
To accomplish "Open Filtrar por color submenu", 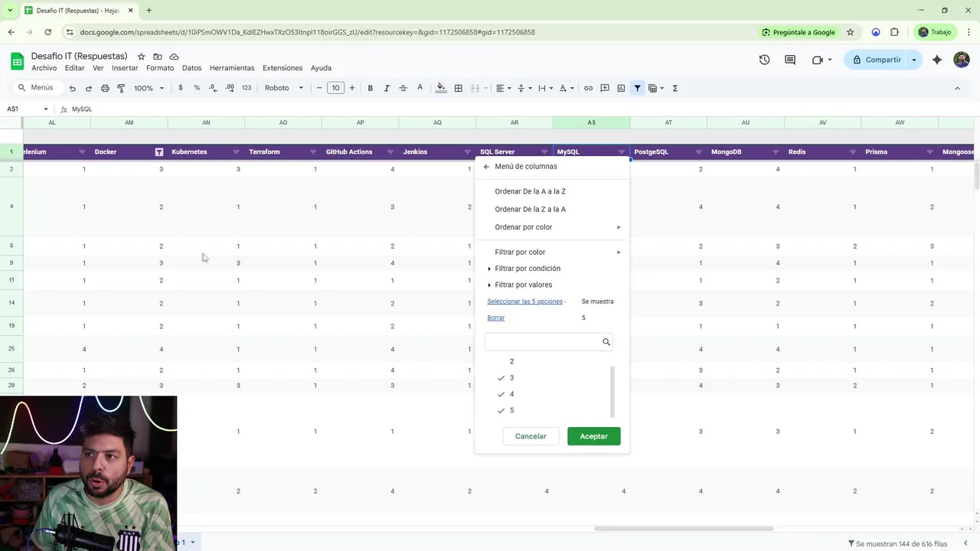I will coord(552,252).
